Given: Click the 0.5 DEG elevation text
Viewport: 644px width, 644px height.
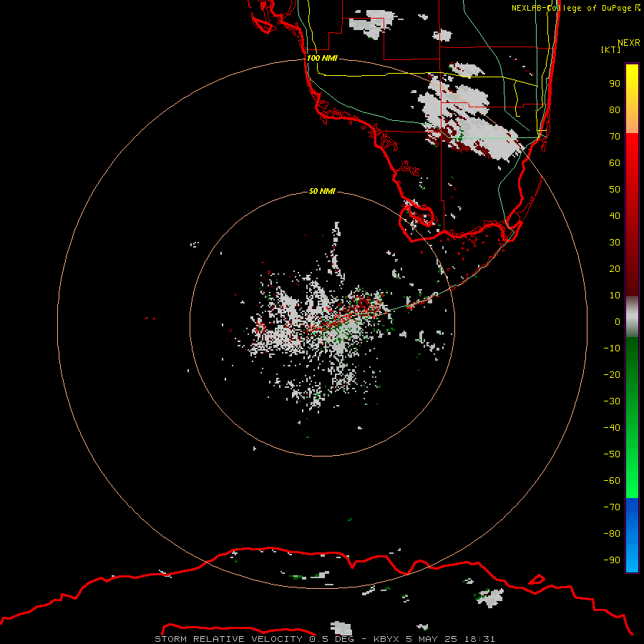Looking at the screenshot, I should 331,639.
